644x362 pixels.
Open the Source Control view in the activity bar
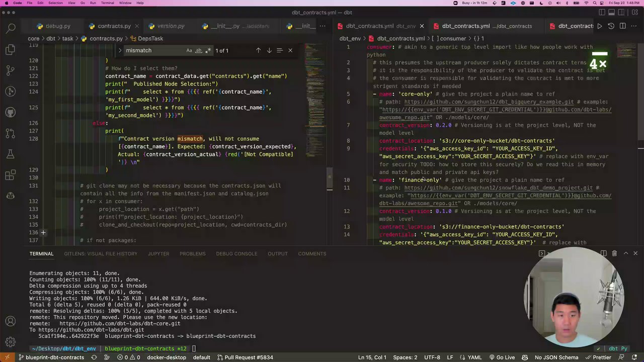point(11,70)
